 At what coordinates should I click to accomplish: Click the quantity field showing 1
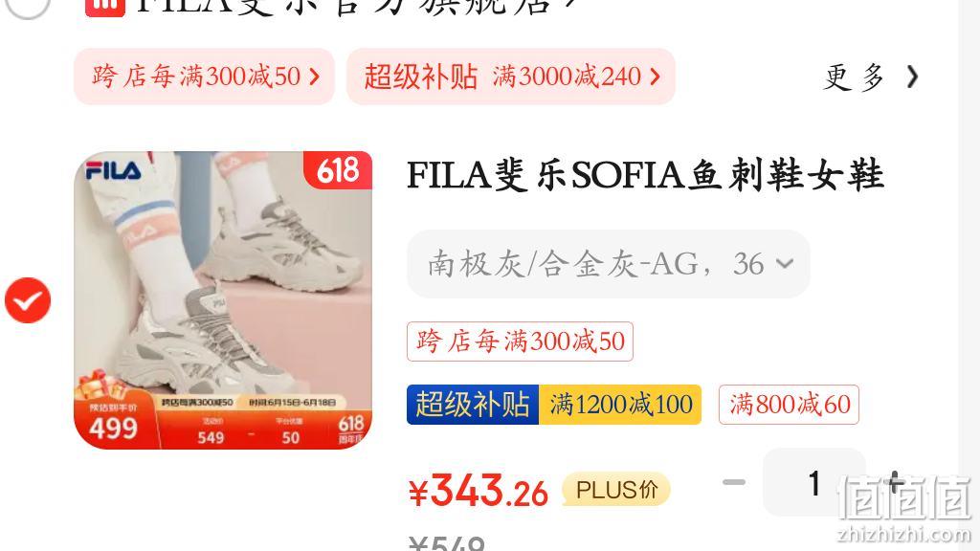pos(813,482)
